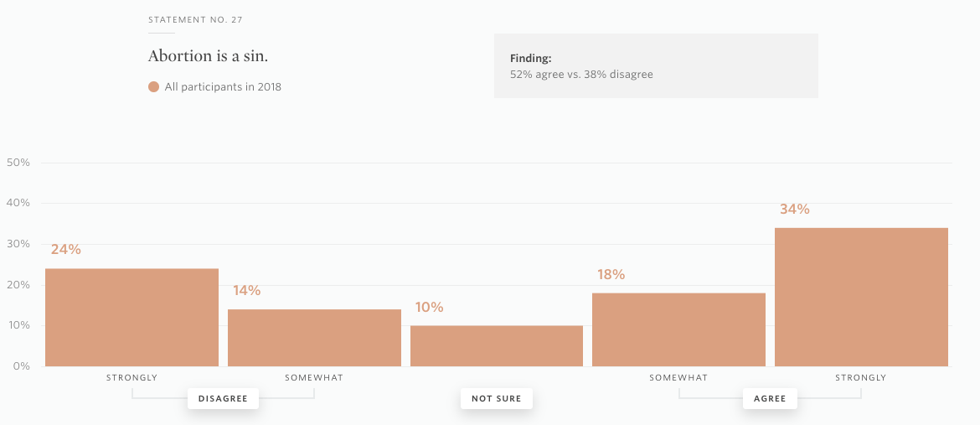Click the NOT SURE label

click(x=496, y=399)
